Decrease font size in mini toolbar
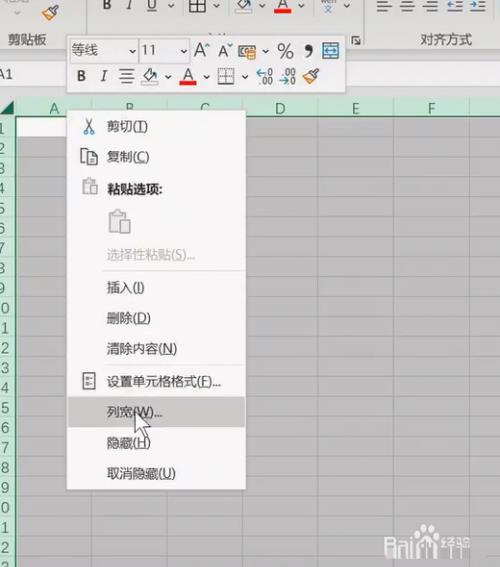The image size is (500, 567). (225, 51)
